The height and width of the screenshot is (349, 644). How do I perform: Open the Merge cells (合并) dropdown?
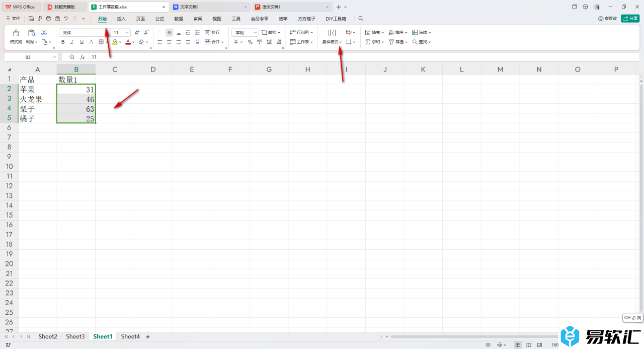(214, 42)
